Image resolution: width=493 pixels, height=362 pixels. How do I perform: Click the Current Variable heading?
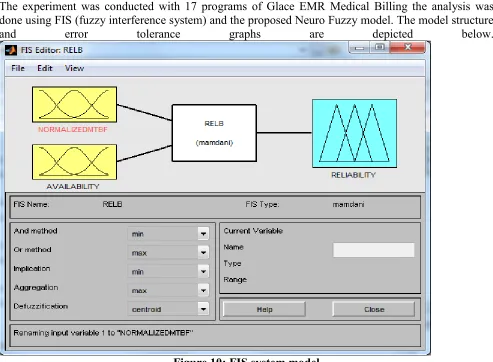pyautogui.click(x=253, y=231)
